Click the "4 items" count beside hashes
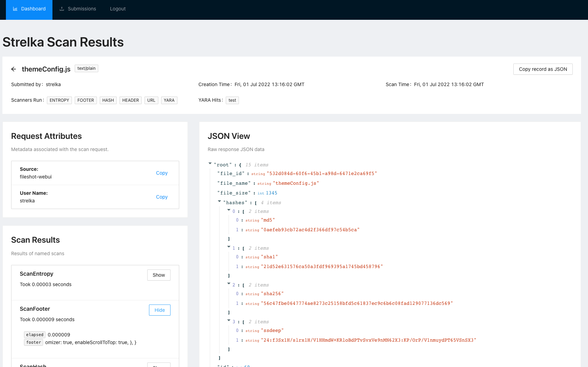The height and width of the screenshot is (367, 588). click(271, 203)
